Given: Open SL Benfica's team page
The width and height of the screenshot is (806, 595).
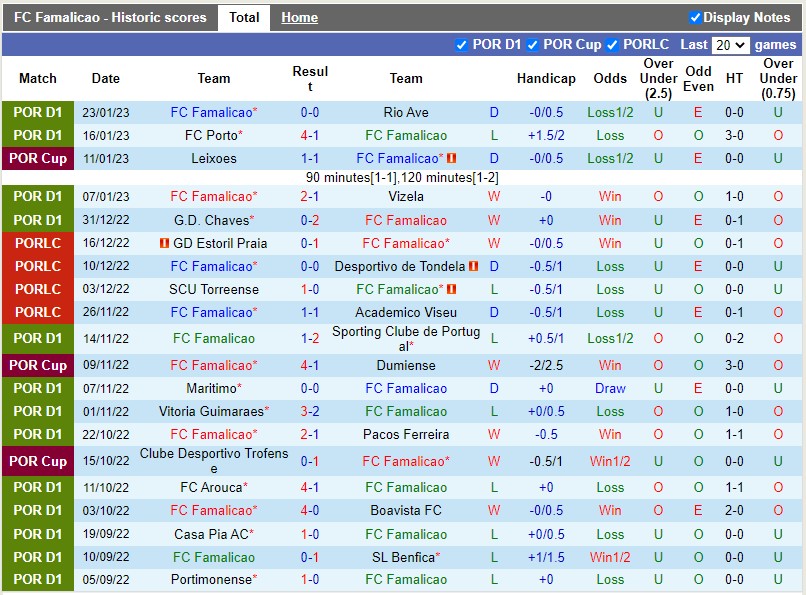Looking at the screenshot, I should tap(404, 557).
